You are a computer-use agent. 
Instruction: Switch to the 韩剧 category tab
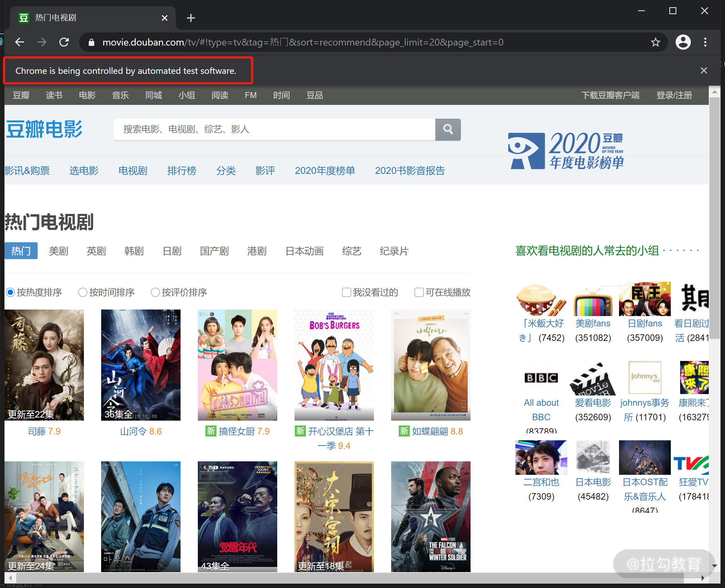click(x=134, y=251)
